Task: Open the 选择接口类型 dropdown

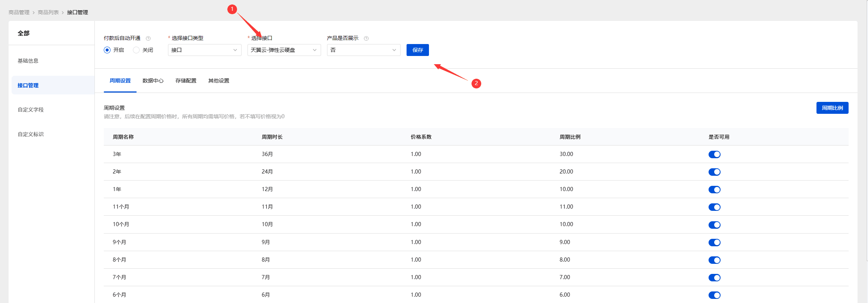Action: coord(205,50)
